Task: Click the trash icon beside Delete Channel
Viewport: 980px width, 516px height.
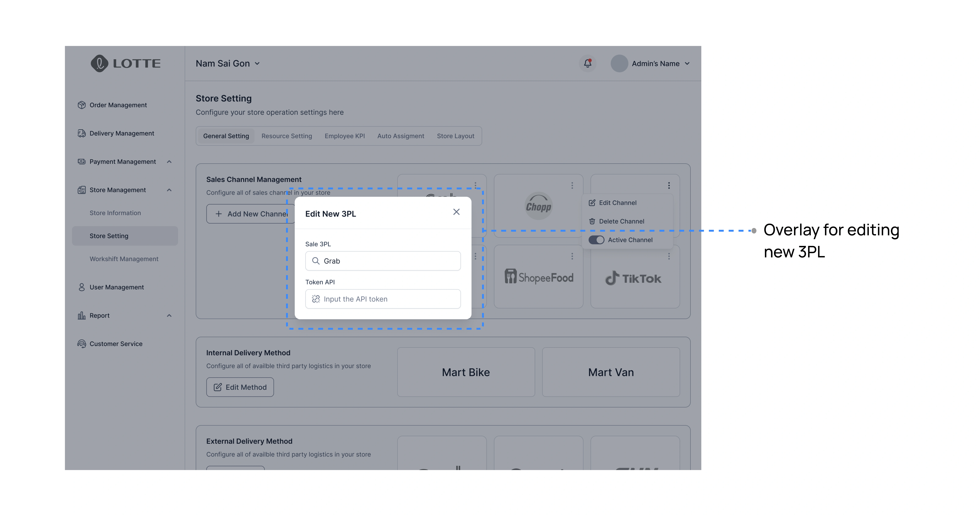Action: pos(592,222)
